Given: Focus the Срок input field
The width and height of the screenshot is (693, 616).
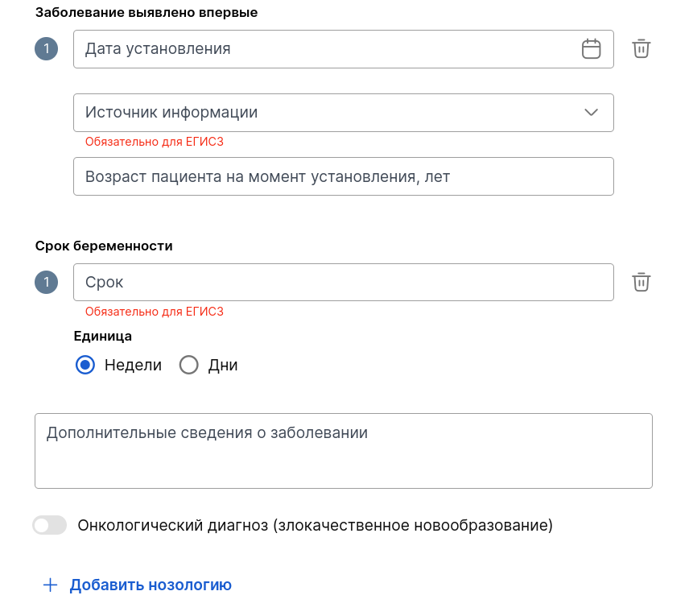Looking at the screenshot, I should click(x=344, y=282).
